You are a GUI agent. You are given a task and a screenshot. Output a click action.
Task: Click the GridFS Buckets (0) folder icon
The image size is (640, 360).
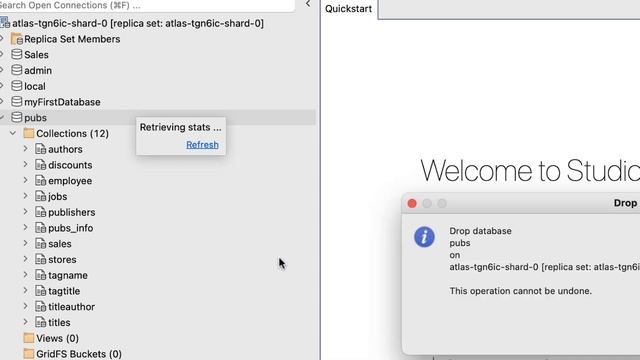pyautogui.click(x=29, y=354)
